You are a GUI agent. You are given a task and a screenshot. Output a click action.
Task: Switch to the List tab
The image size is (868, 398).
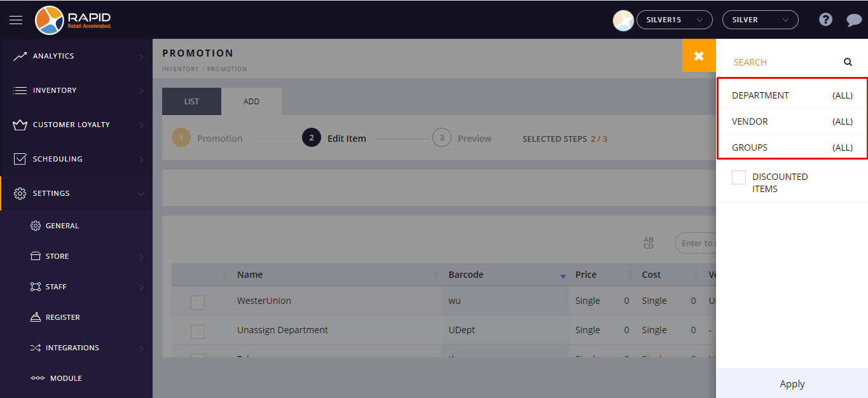click(191, 102)
